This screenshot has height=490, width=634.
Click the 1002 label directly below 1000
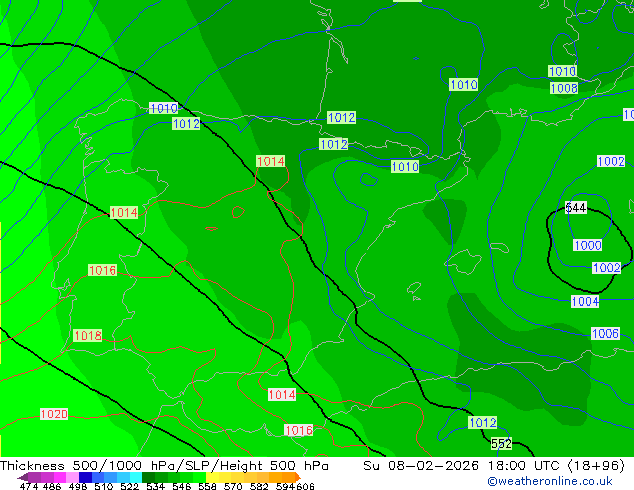(606, 268)
